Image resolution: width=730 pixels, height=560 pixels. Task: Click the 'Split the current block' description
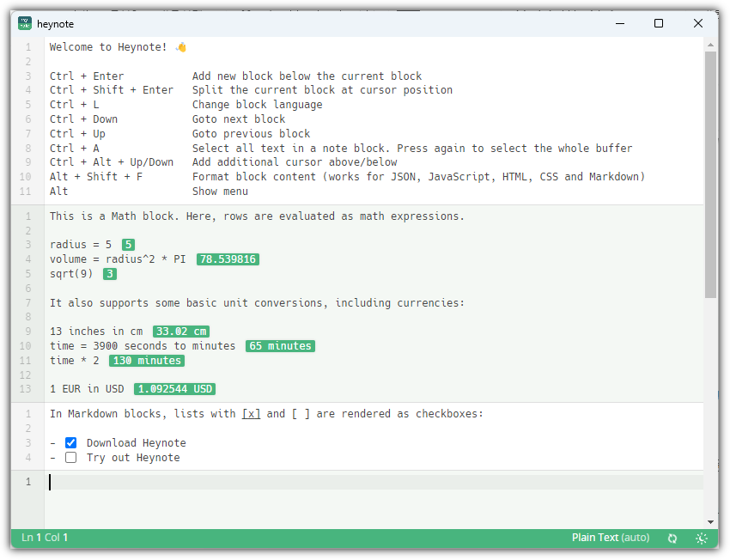coord(322,90)
